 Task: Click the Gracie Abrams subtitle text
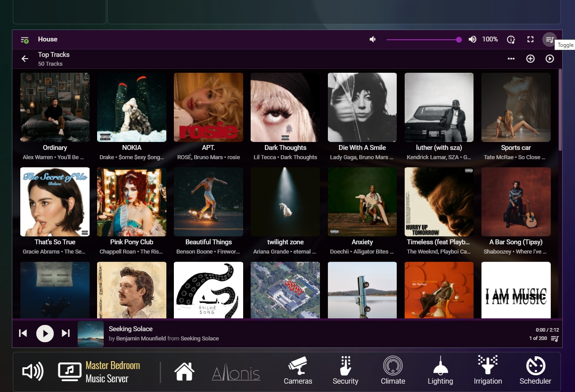point(55,252)
